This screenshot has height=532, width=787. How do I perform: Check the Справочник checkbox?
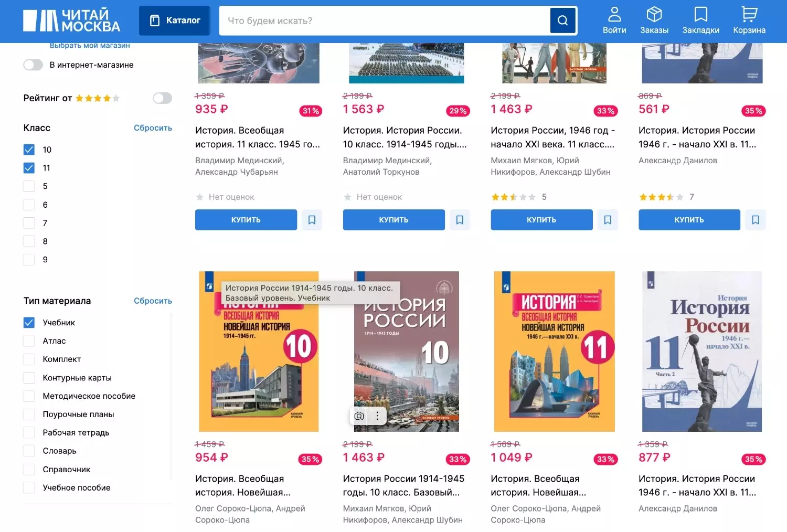[x=29, y=470]
